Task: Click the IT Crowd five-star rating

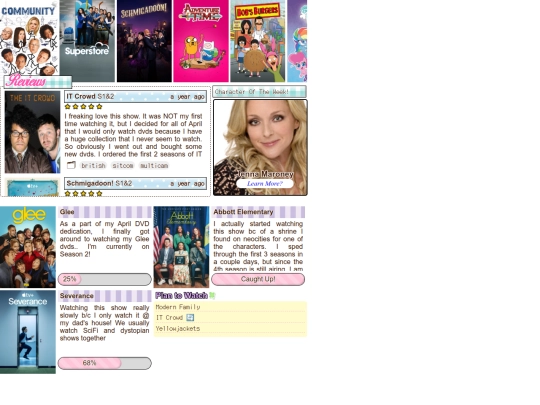Action: pyautogui.click(x=83, y=107)
